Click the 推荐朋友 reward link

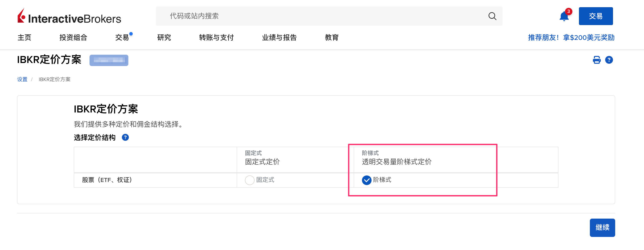(x=571, y=38)
